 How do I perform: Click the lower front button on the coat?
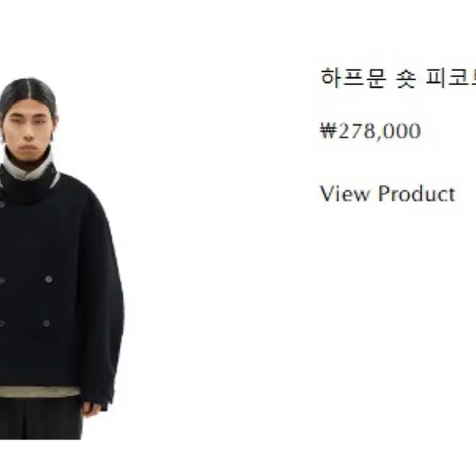point(46,324)
